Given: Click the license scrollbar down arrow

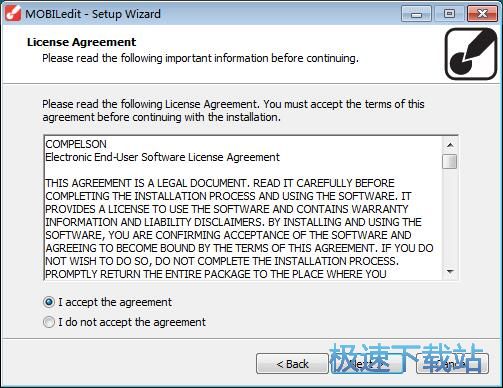Looking at the screenshot, I should click(x=450, y=272).
